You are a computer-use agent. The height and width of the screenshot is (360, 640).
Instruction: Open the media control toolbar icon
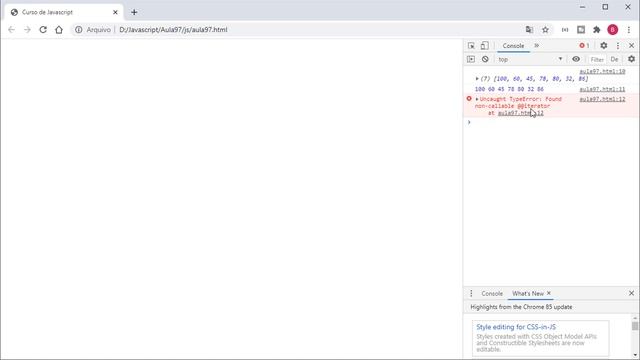point(565,30)
